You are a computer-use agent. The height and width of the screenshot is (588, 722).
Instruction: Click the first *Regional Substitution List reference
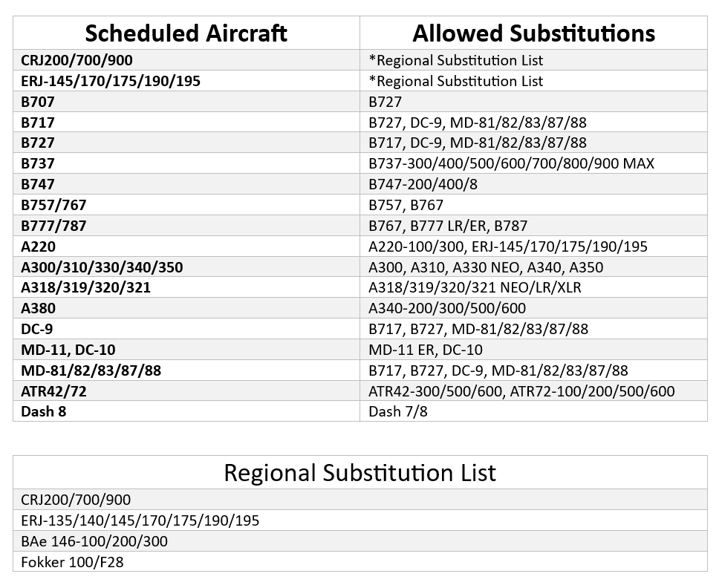pos(456,60)
